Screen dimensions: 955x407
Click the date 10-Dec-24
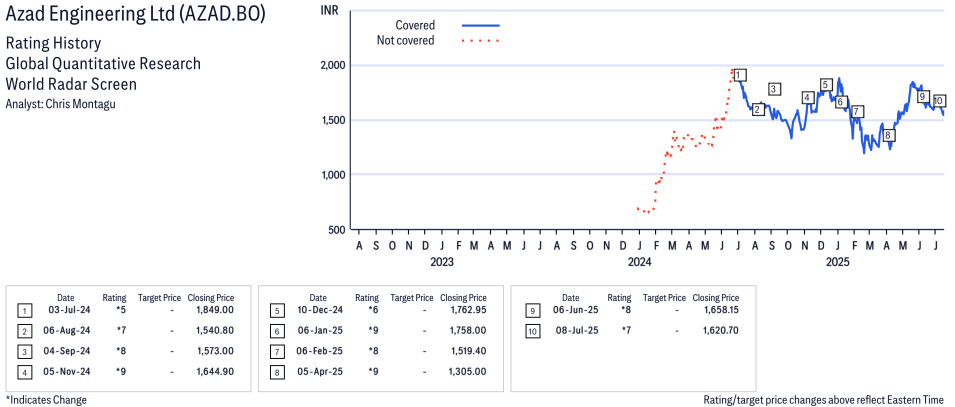click(319, 311)
